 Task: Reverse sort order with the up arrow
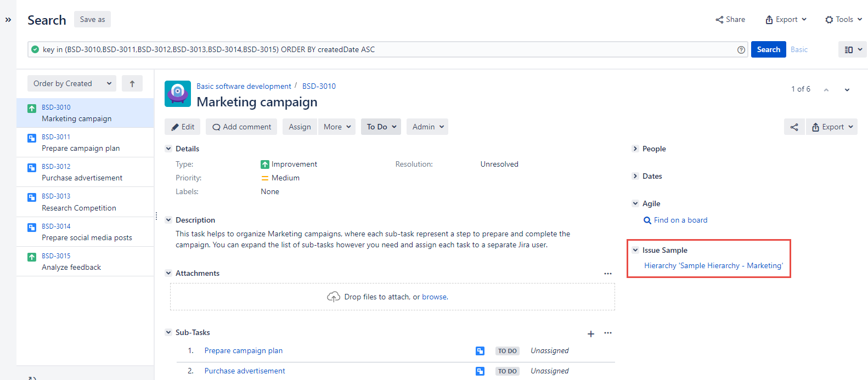(x=132, y=84)
